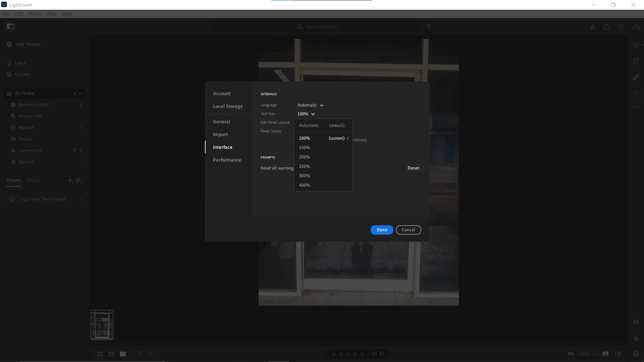Toggle the left panel visibility icon

10,26
